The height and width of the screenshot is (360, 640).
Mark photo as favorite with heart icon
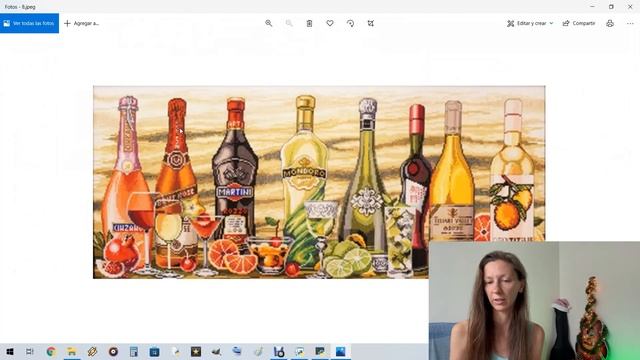(x=330, y=23)
